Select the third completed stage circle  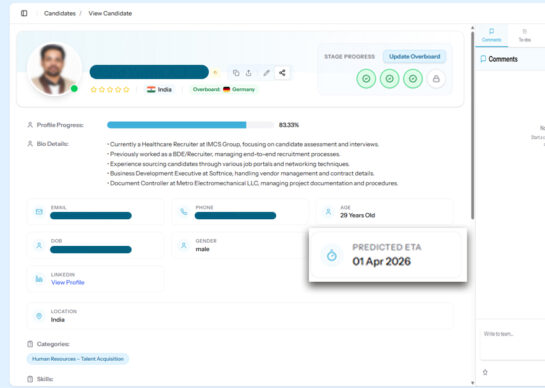[x=413, y=79]
